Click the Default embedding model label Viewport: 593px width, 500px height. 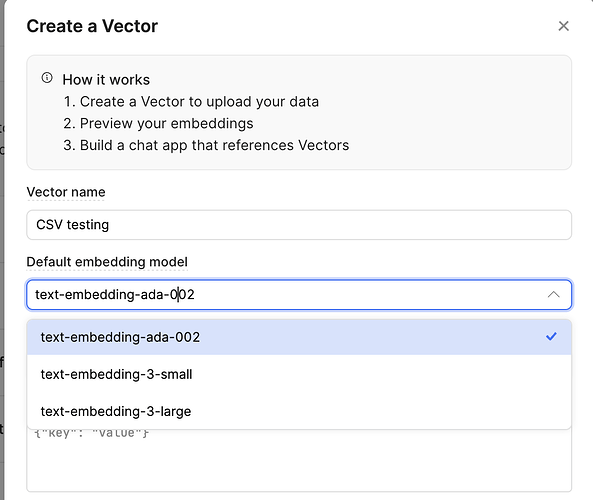coord(107,262)
